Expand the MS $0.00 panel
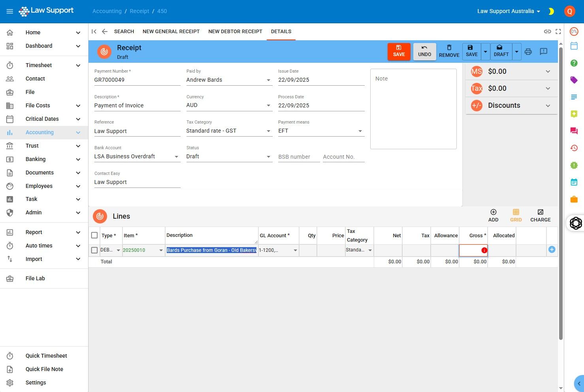 (x=511, y=71)
